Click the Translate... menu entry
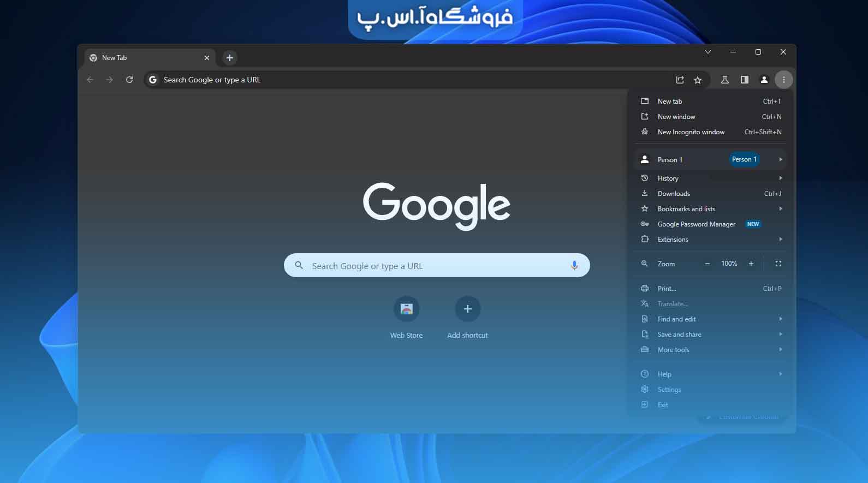 coord(710,304)
